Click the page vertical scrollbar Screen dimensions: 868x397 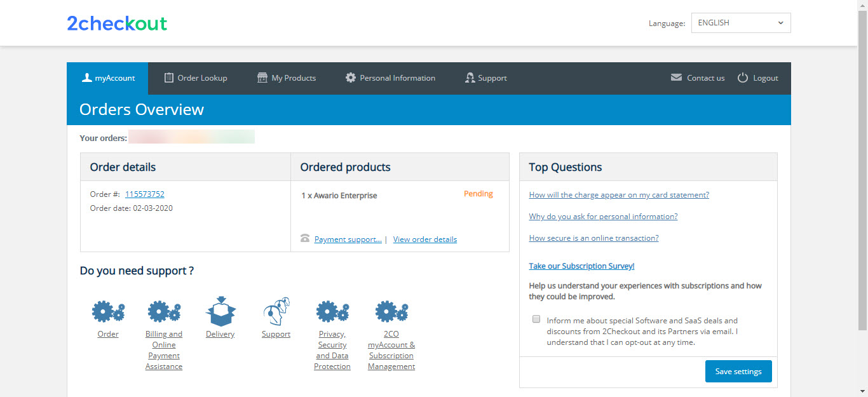[x=862, y=169]
